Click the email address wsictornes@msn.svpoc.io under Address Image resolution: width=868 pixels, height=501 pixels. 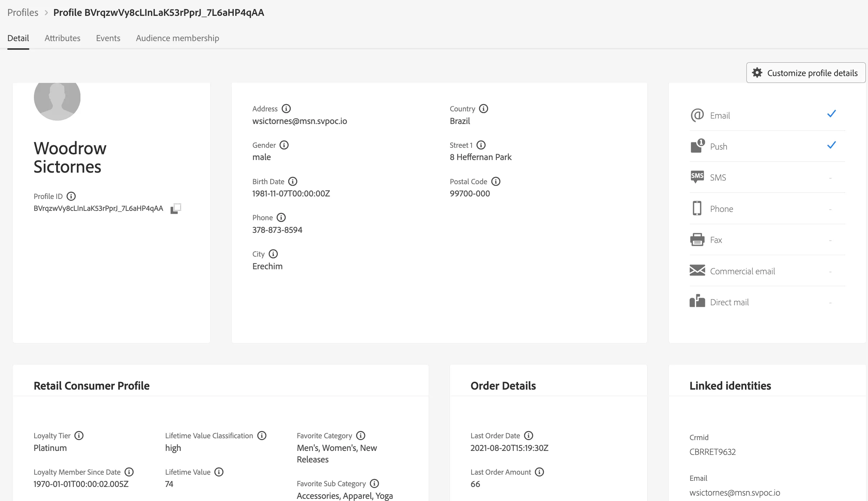pyautogui.click(x=299, y=121)
